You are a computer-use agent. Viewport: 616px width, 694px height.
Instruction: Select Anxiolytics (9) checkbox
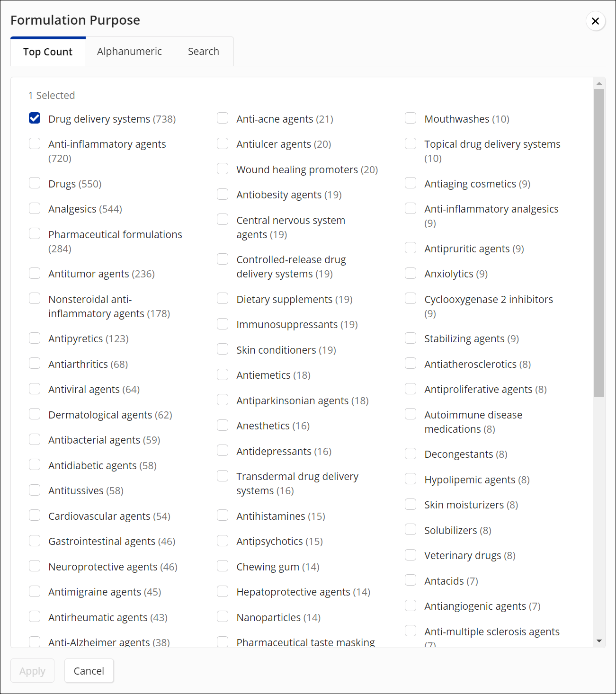[411, 273]
